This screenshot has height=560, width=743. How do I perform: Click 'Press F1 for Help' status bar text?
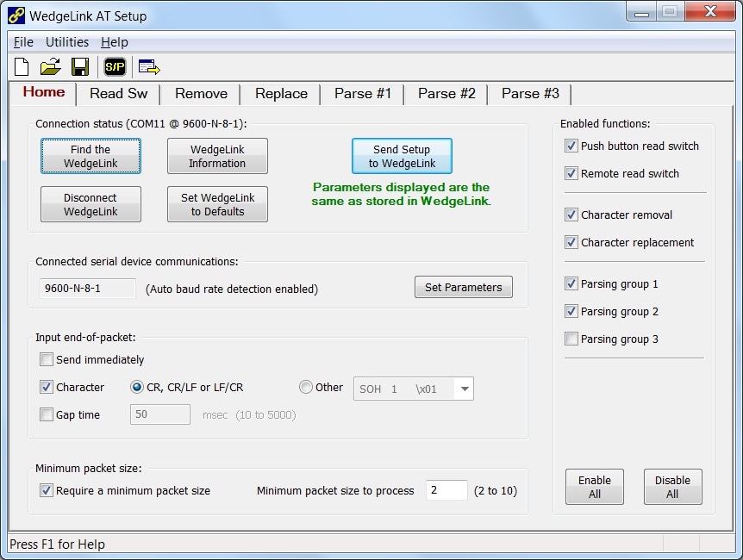click(58, 544)
